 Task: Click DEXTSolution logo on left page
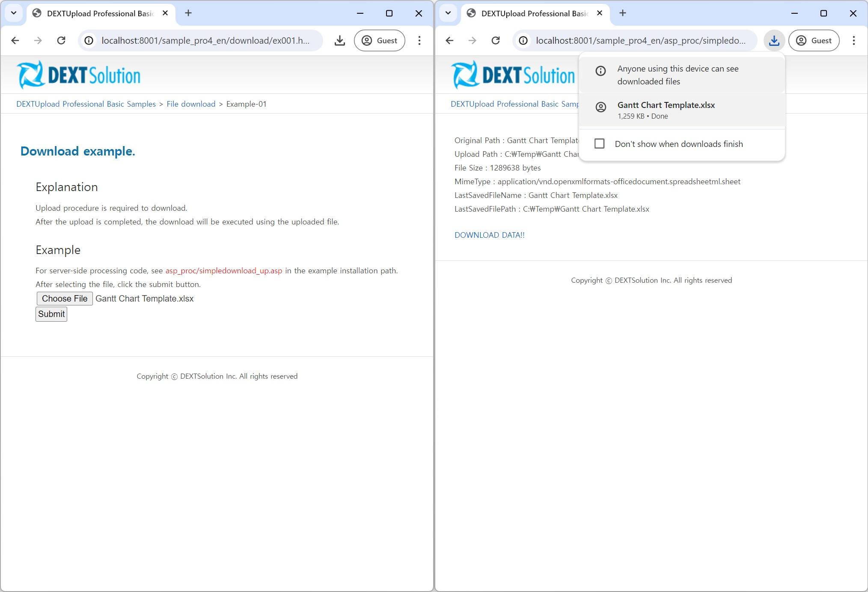tap(79, 75)
